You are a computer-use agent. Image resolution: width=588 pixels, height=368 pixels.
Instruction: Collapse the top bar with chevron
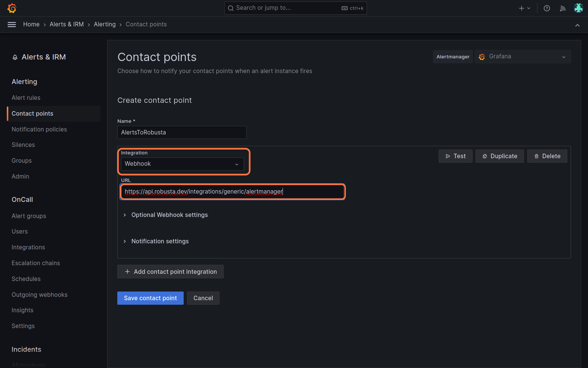coord(577,25)
